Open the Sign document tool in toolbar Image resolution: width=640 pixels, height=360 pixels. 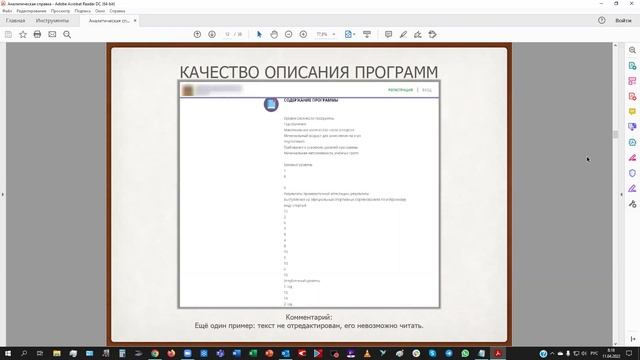tap(418, 35)
